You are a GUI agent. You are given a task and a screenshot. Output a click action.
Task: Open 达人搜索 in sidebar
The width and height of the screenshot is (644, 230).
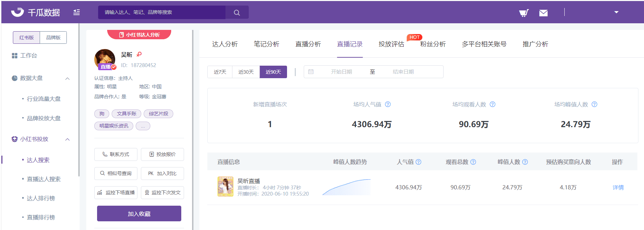coord(38,160)
